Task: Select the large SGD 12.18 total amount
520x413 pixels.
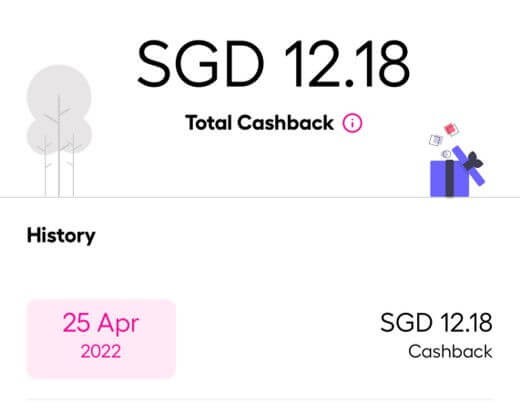Action: click(273, 63)
